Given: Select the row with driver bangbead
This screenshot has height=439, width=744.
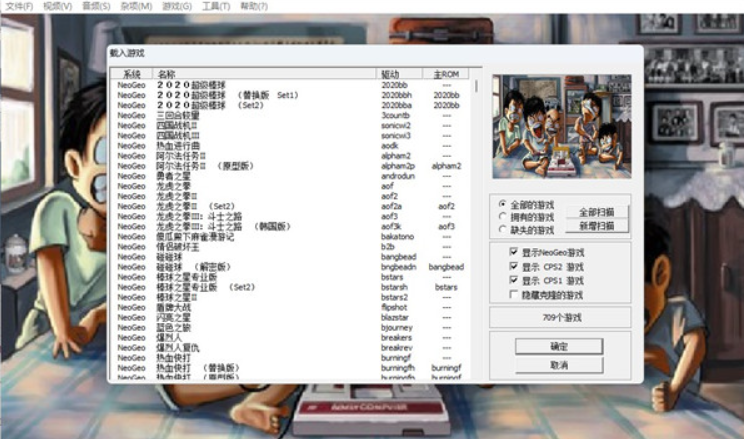Looking at the screenshot, I should click(x=291, y=257).
